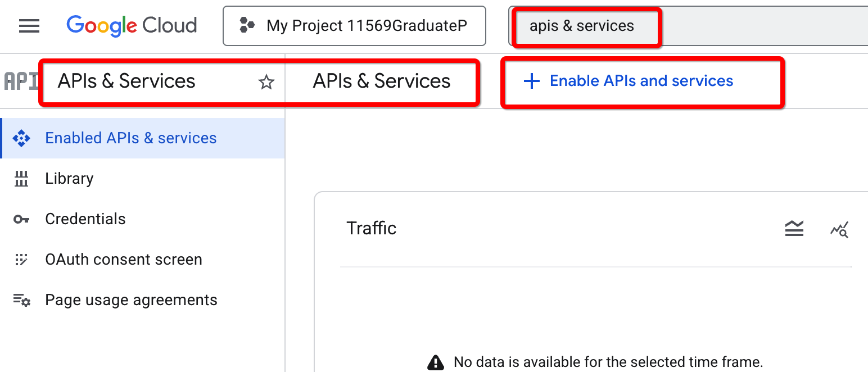
Task: Open OAuth consent screen page
Action: [x=143, y=260]
